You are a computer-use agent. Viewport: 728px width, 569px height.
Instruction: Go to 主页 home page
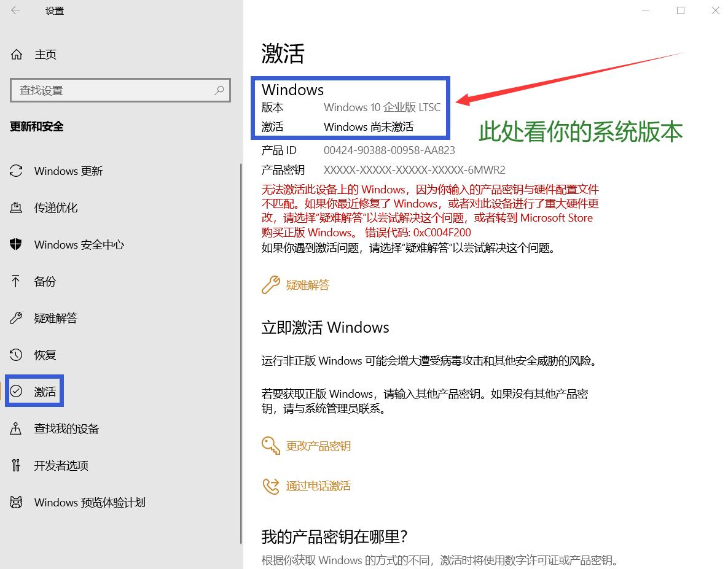tap(45, 55)
